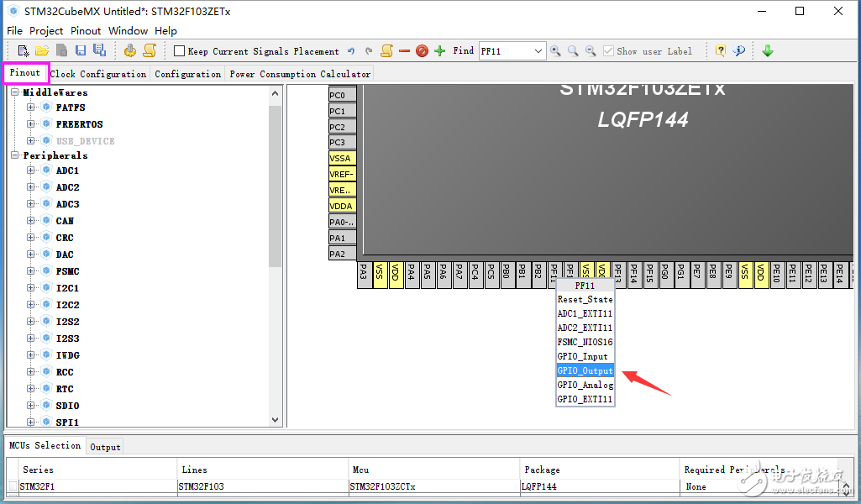This screenshot has height=504, width=861.
Task: Choose ADC1_EXTI11 in the PF11 menu
Action: click(585, 313)
